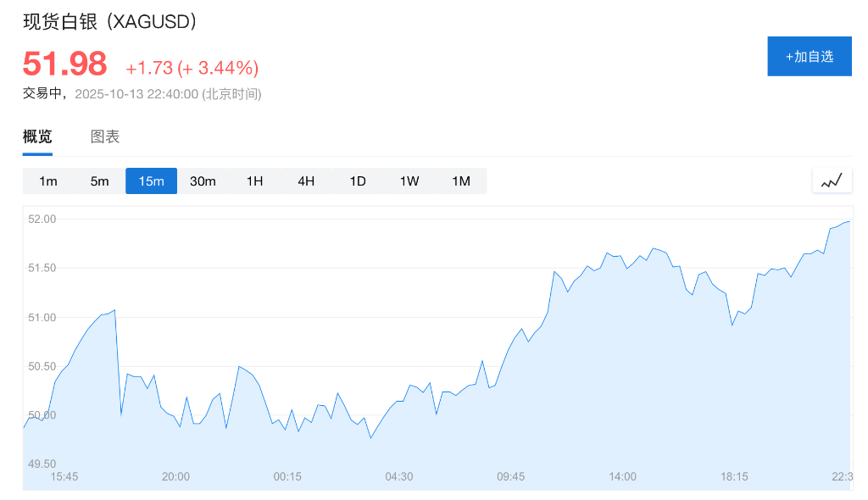Click the +加自选 button
The image size is (868, 500).
pyautogui.click(x=809, y=56)
